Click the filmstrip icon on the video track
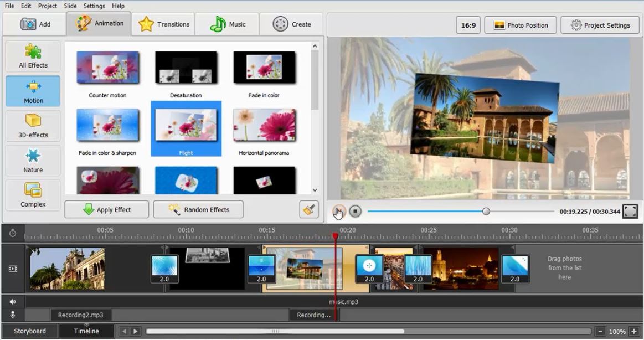644x340 pixels. [12, 268]
